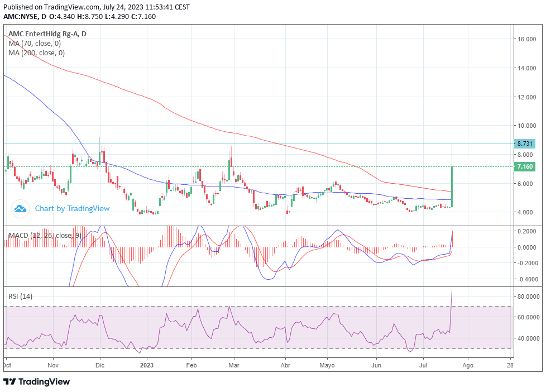Image resolution: width=546 pixels, height=392 pixels.
Task: Click the 'Published on TradingView.com' header text
Action: click(x=97, y=7)
